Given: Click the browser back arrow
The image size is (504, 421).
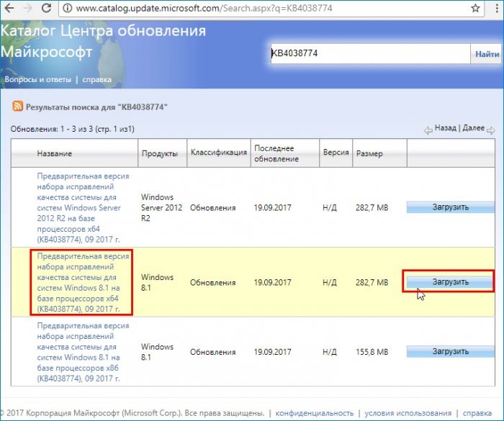Looking at the screenshot, I should click(x=9, y=8).
